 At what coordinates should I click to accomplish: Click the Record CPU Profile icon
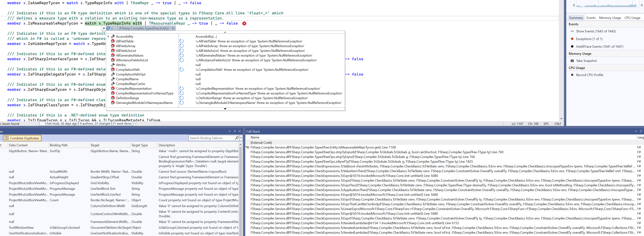click(572, 75)
